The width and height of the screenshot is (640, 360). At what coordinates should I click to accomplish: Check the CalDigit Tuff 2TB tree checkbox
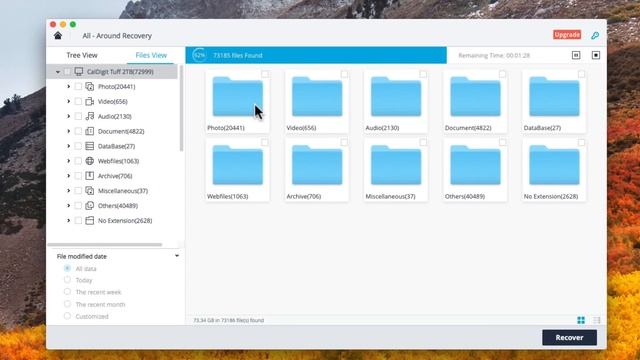67,72
